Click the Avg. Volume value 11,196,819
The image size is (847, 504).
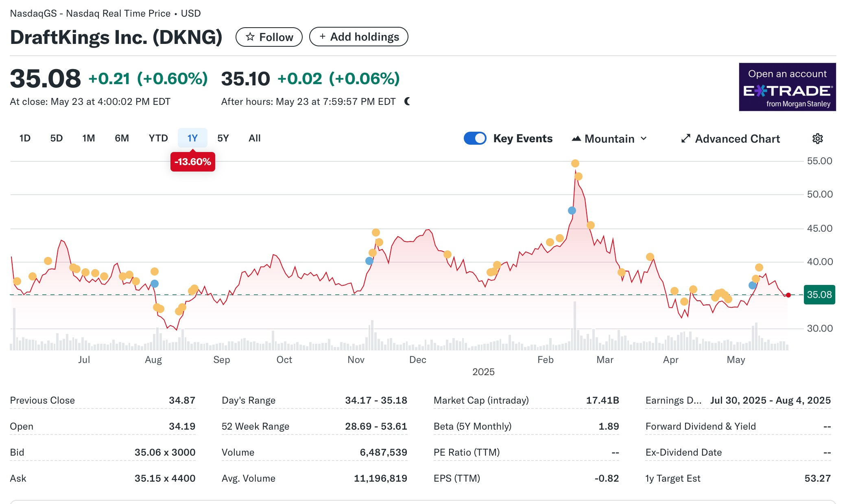(380, 478)
